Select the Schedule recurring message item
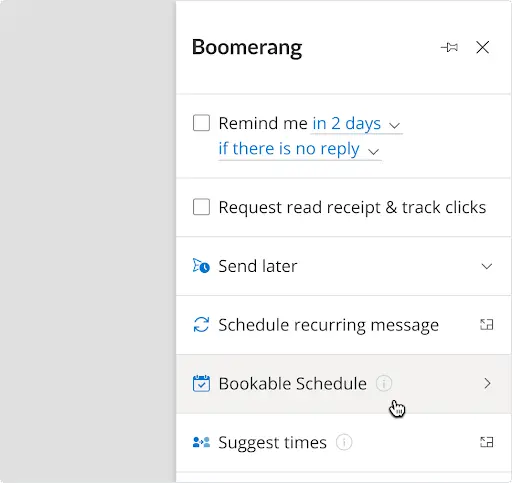 [x=343, y=325]
